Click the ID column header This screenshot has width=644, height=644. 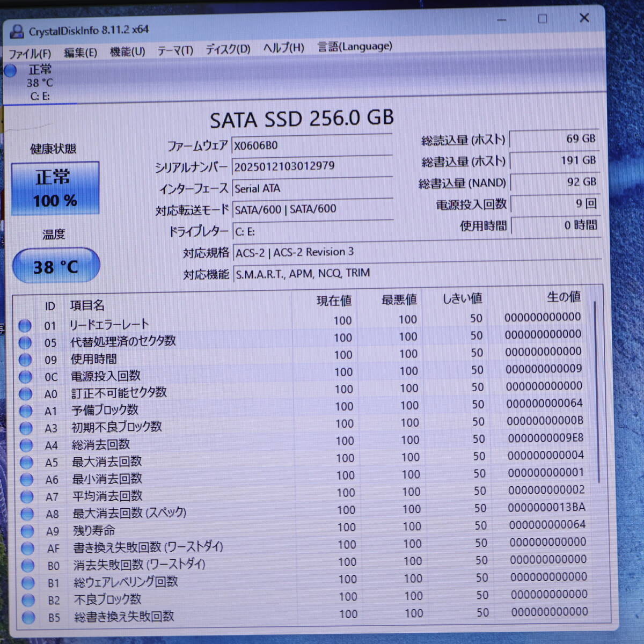[x=50, y=306]
